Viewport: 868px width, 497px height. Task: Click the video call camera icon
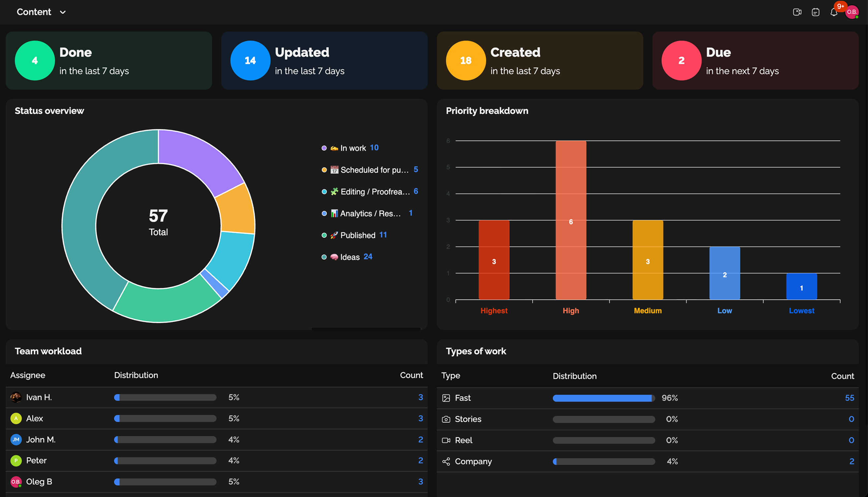[797, 12]
